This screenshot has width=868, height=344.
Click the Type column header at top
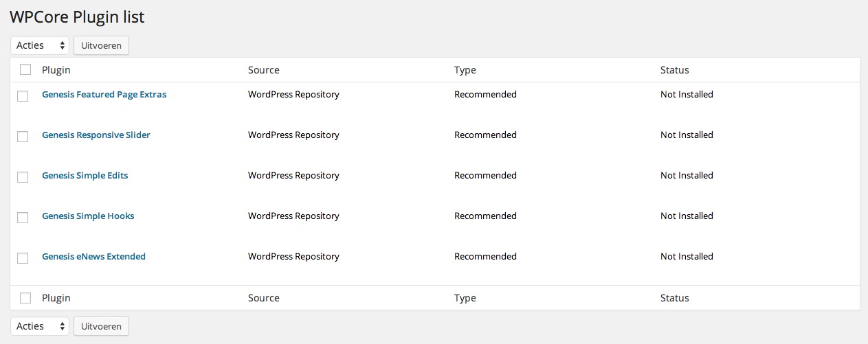465,70
